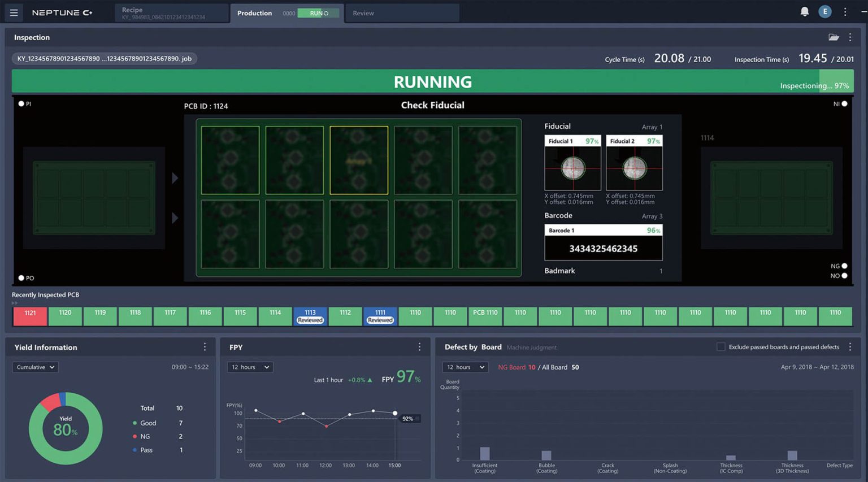
Task: Open Defect by Board options menu
Action: pos(850,347)
